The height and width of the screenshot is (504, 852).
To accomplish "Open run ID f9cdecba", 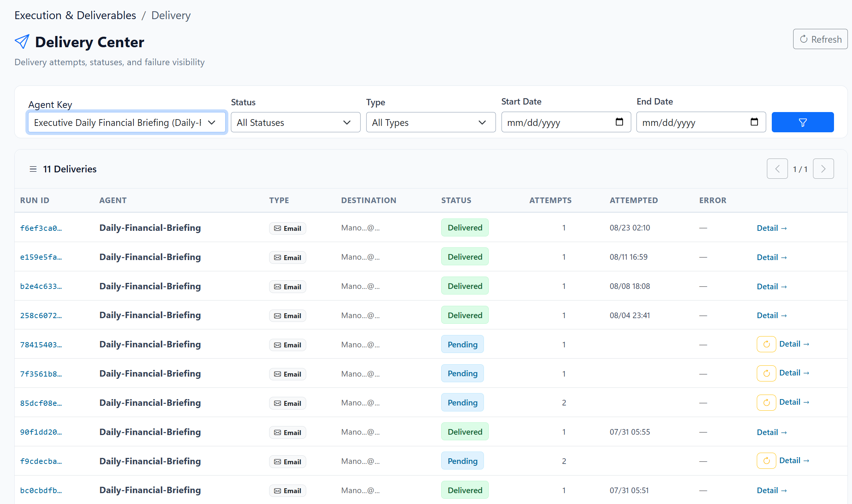I will tap(41, 461).
